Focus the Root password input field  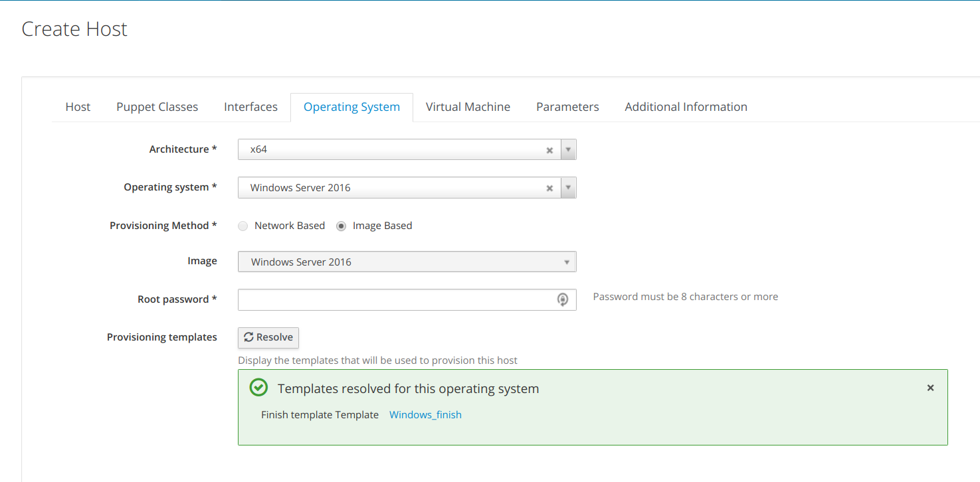click(x=407, y=299)
